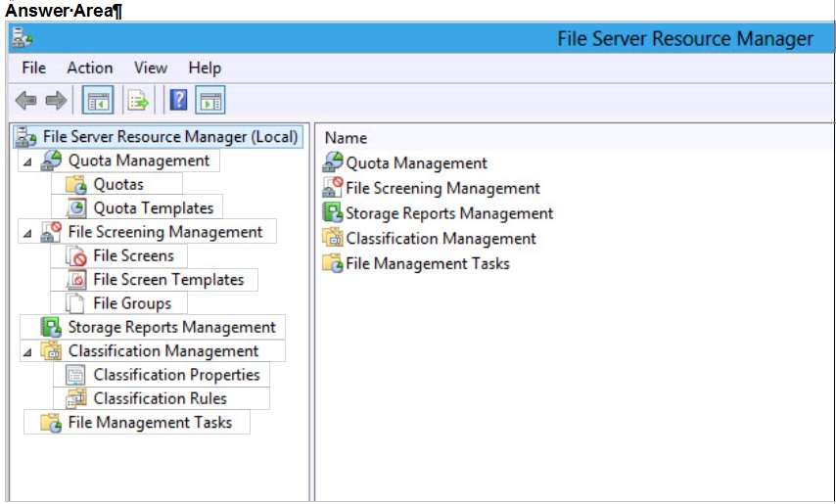This screenshot has height=504, width=836.
Task: Click the Forward arrow toolbar icon
Action: click(x=56, y=100)
